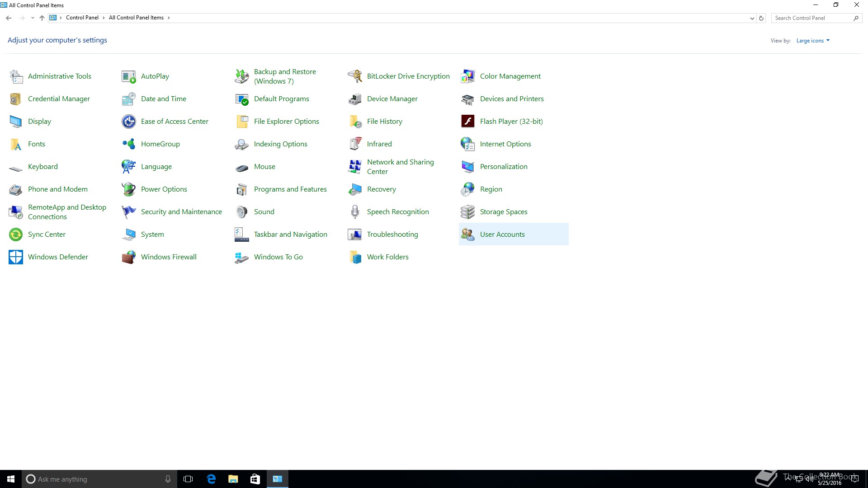The image size is (868, 488).
Task: Open the Credential Manager icon
Action: (16, 99)
